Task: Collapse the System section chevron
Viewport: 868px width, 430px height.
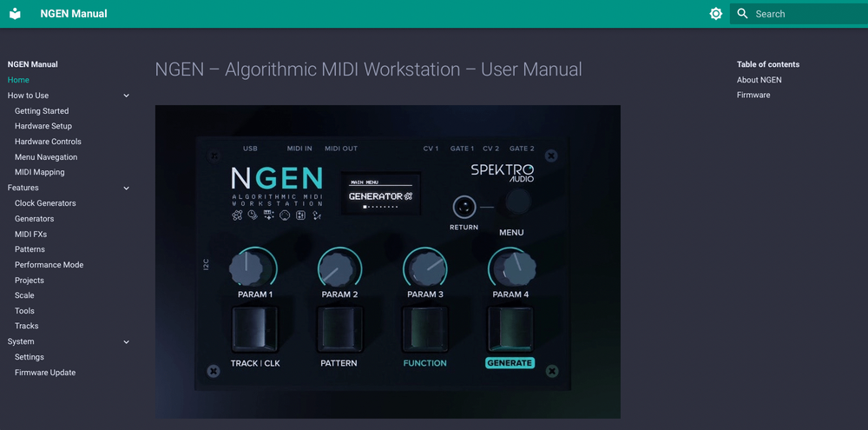Action: click(126, 342)
